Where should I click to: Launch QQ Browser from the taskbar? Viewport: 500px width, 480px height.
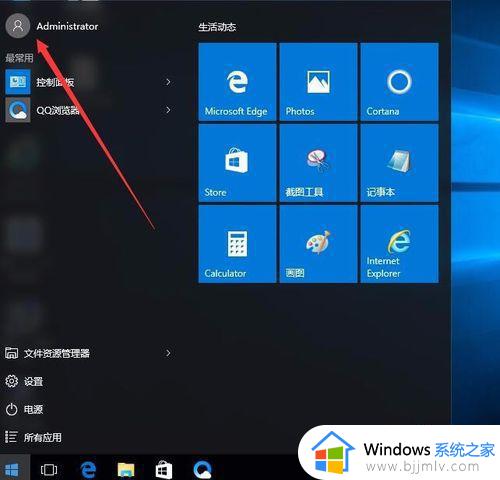click(x=202, y=470)
